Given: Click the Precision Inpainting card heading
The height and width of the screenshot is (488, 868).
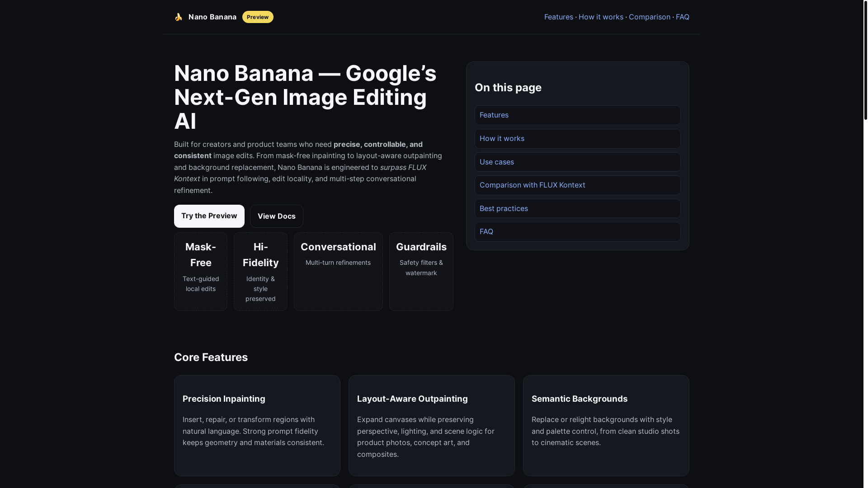Looking at the screenshot, I should pos(224,399).
